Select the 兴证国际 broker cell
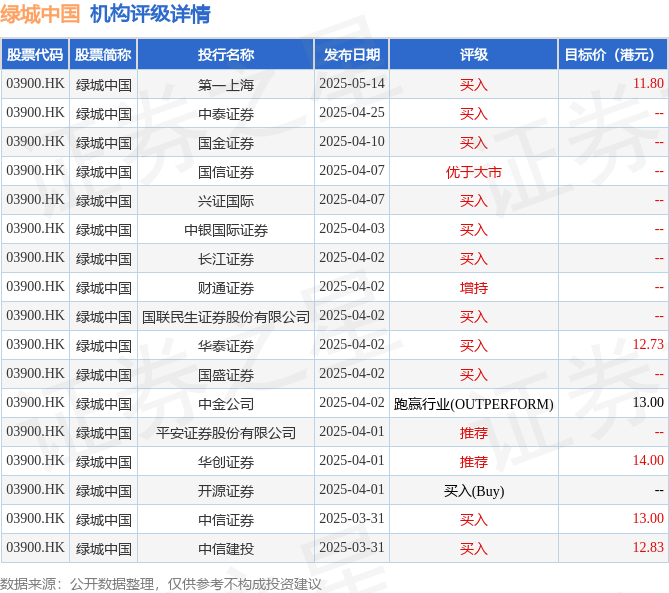 226,201
